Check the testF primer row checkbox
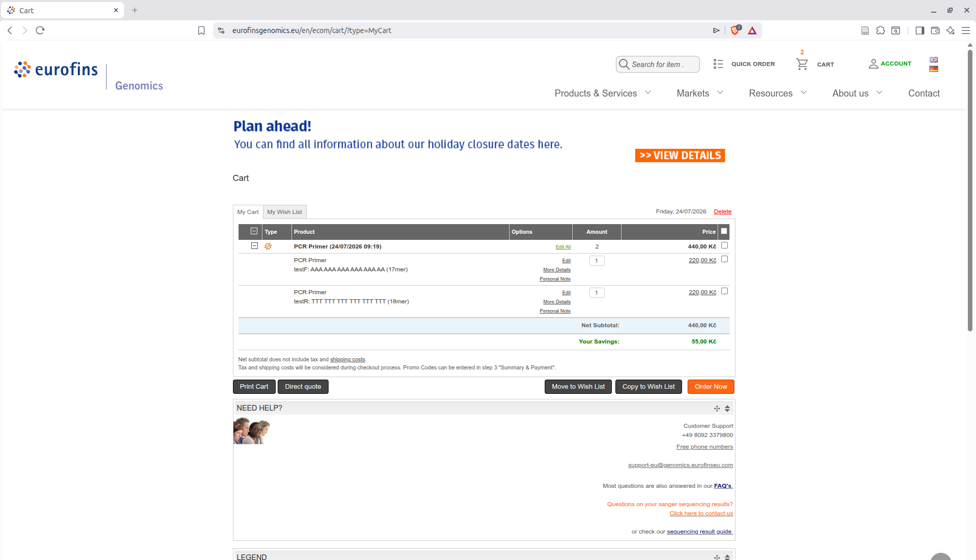The image size is (976, 560). pos(725,259)
